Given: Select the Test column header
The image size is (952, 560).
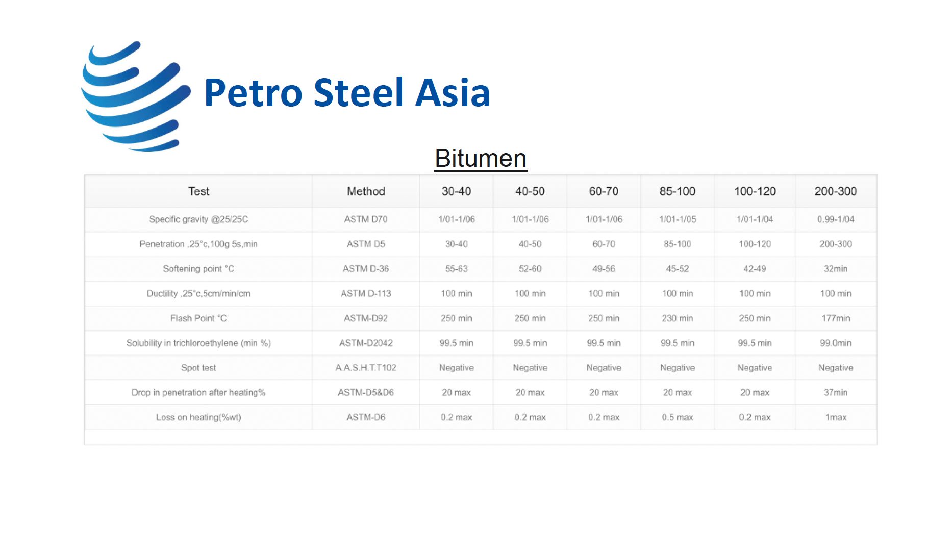Looking at the screenshot, I should tap(198, 191).
